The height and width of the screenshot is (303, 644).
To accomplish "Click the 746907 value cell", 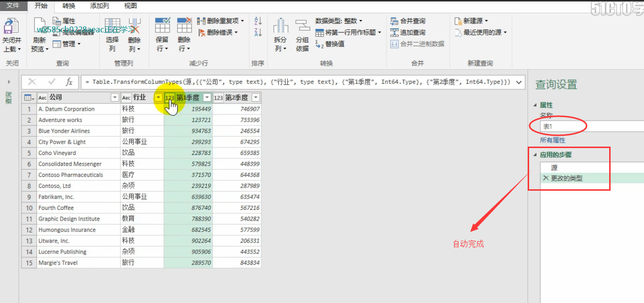I will click(237, 109).
